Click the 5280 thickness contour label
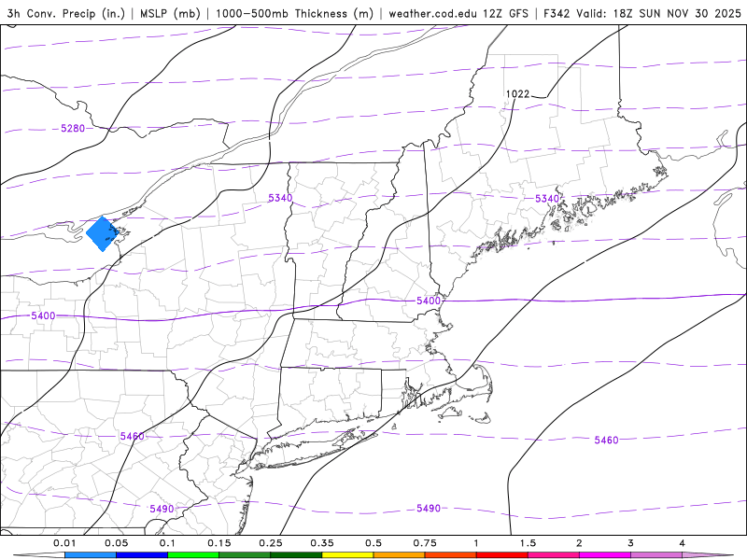Screen dimensions: 747x560 (73, 128)
